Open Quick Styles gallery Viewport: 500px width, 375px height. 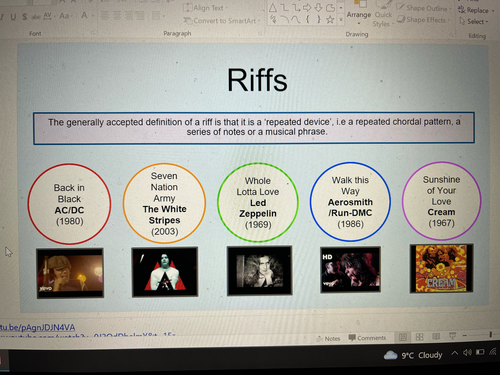(x=383, y=15)
